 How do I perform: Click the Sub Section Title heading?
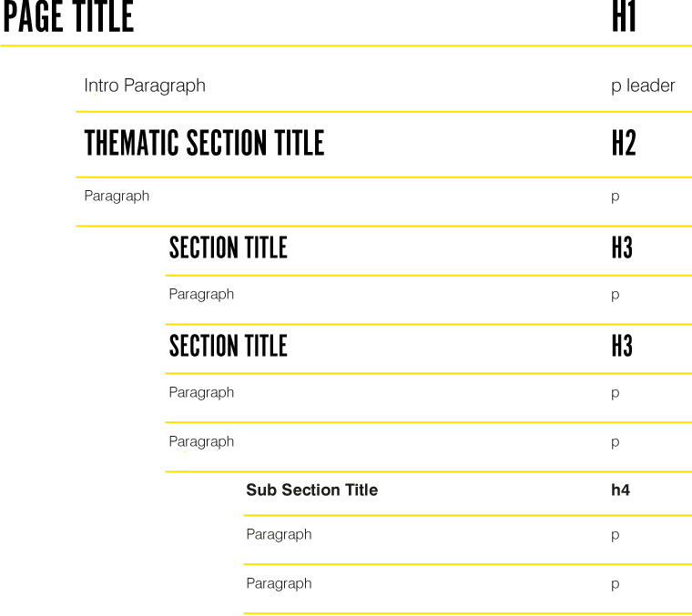coord(311,490)
